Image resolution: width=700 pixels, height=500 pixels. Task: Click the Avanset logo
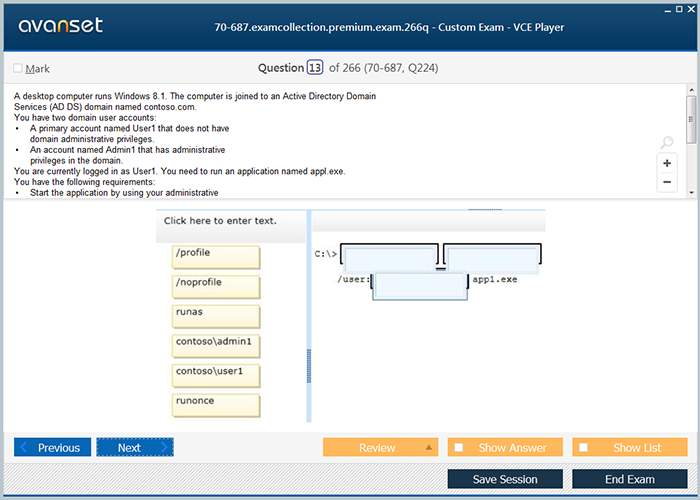coord(61,25)
